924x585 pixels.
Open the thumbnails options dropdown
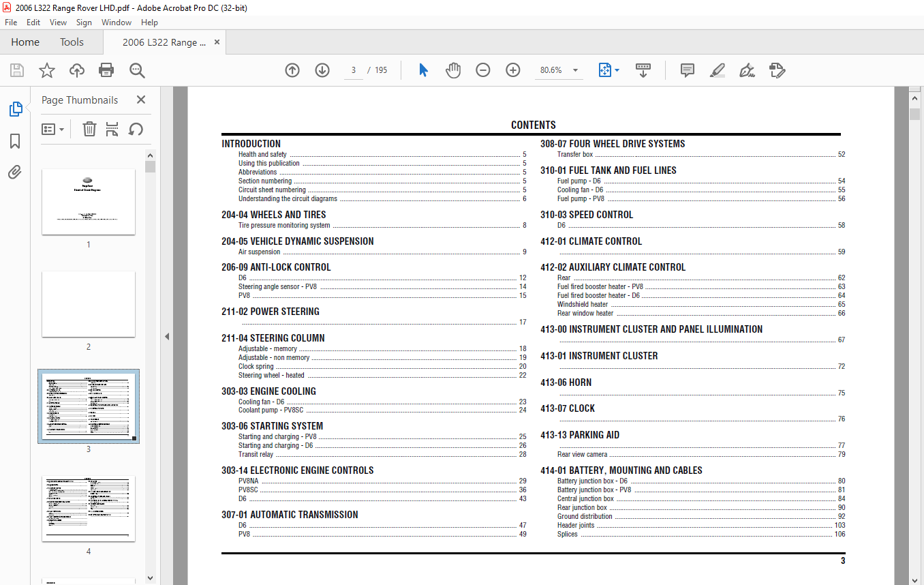[53, 129]
